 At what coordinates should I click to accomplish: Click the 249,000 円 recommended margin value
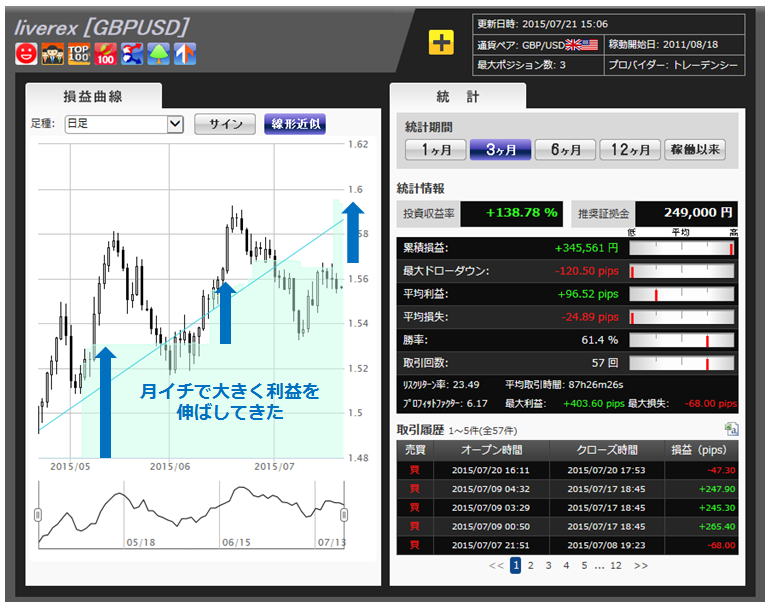(697, 213)
